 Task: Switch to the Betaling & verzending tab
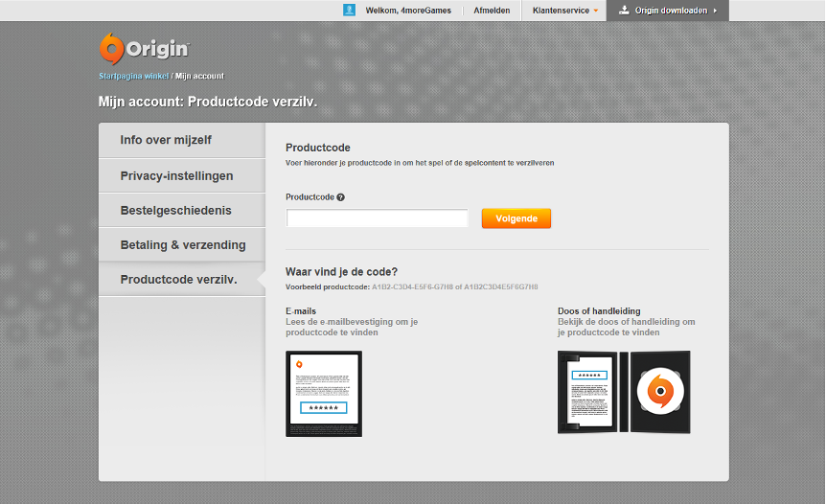182,245
